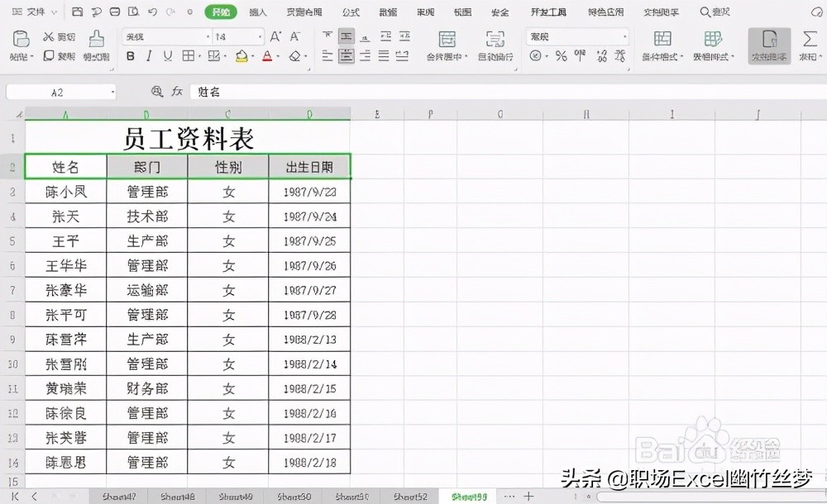Toggle underline formatting
827x504 pixels.
[168, 56]
